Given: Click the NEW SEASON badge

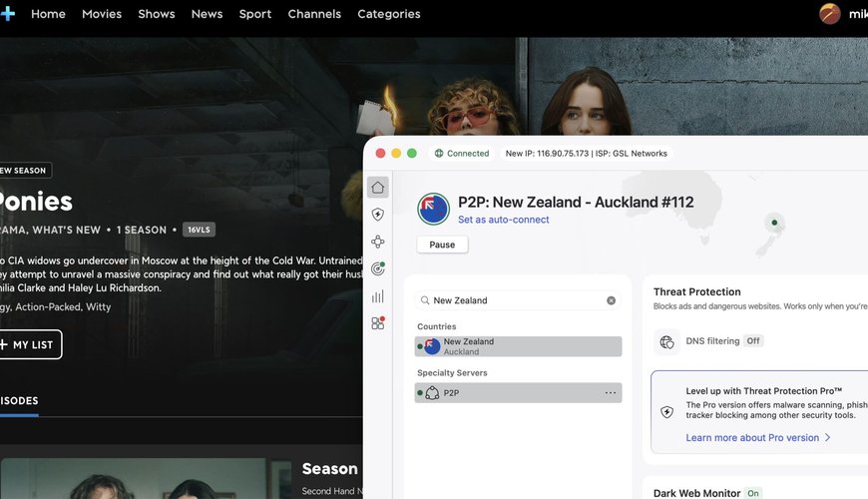Looking at the screenshot, I should 26,170.
